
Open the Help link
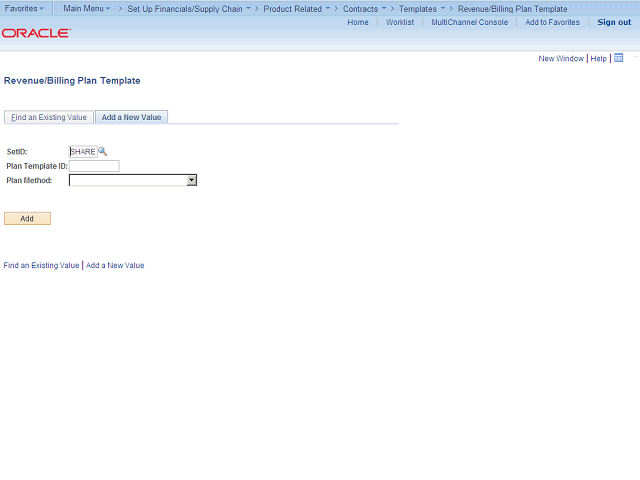point(598,58)
